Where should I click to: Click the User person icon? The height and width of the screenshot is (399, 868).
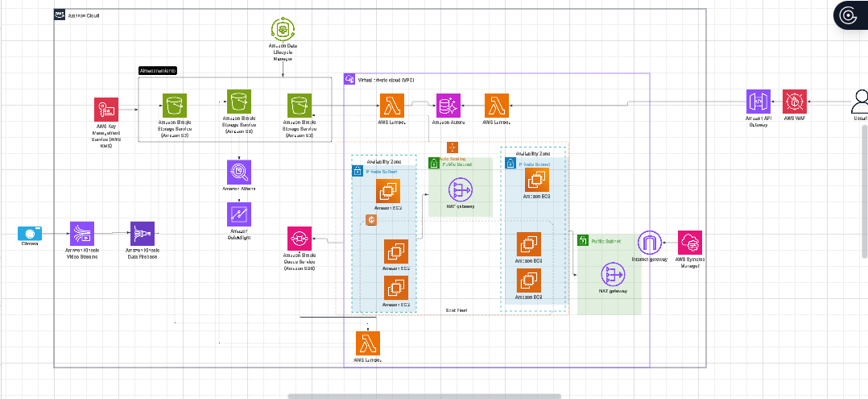(860, 102)
